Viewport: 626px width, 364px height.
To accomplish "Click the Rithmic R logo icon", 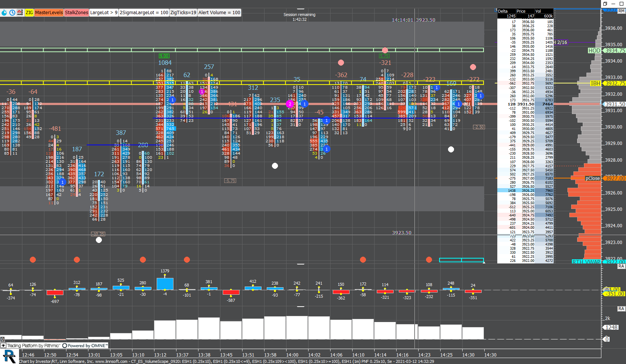I will (x=9, y=356).
